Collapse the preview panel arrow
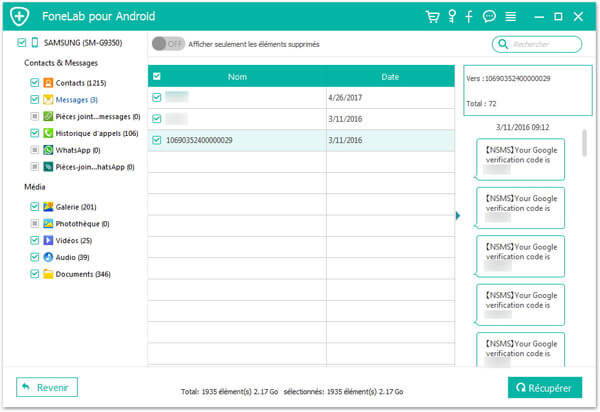 pyautogui.click(x=458, y=215)
